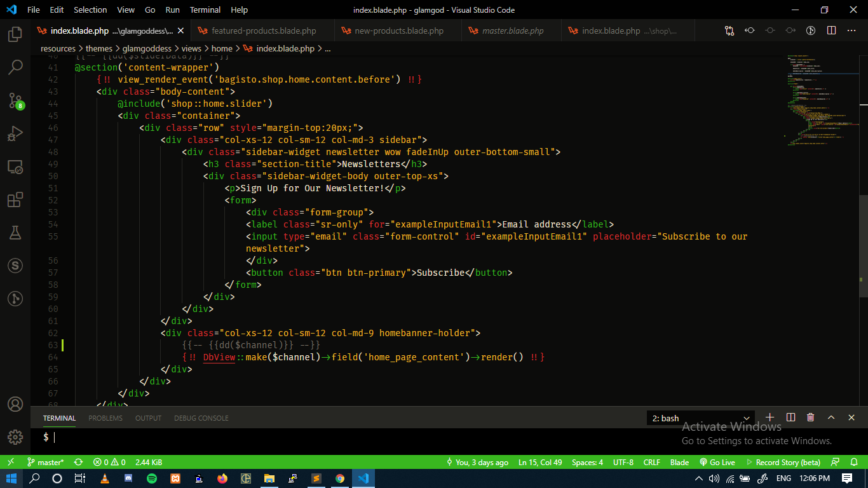The image size is (868, 488).
Task: Select the PROBLEMS panel tab
Action: 105,418
